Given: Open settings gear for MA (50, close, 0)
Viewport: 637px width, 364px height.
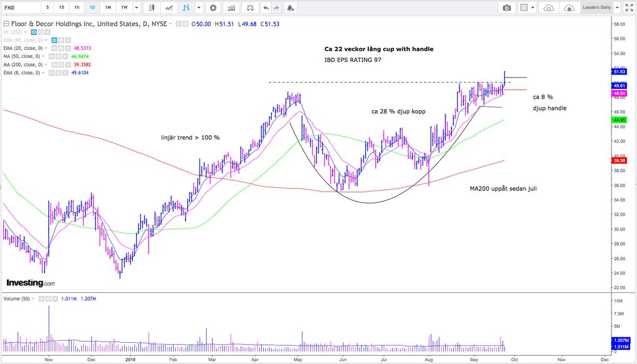Looking at the screenshot, I should (58, 56).
